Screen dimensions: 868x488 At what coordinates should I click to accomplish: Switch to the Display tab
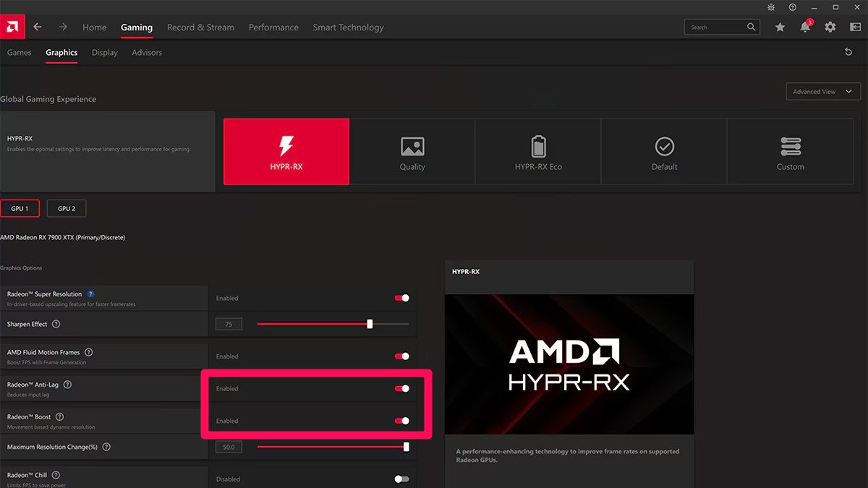tap(104, 52)
